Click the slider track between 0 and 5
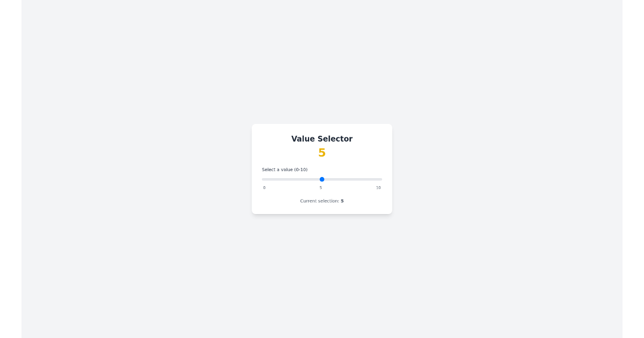This screenshot has height=338, width=644. pos(292,179)
